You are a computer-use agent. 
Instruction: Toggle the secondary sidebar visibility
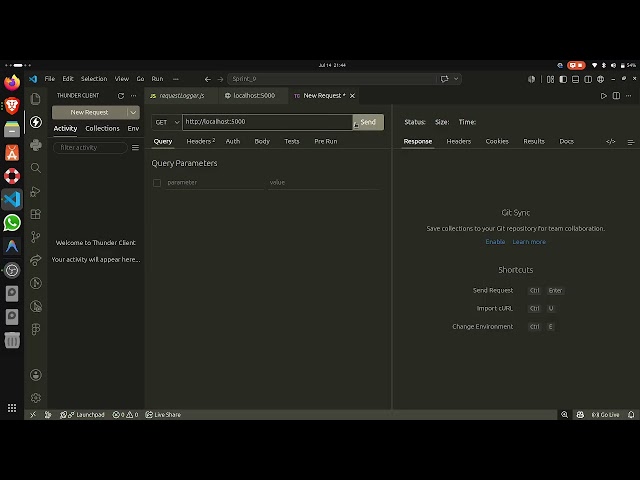point(588,79)
